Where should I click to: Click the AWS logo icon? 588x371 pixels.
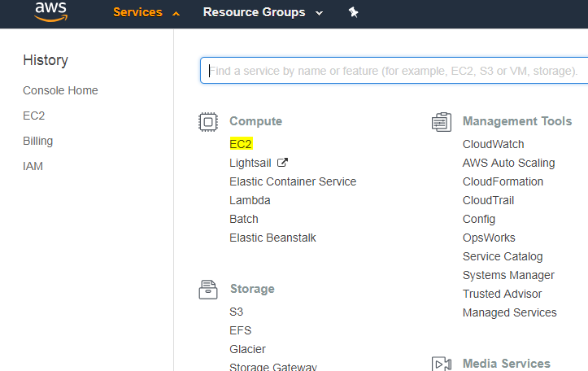coord(50,12)
